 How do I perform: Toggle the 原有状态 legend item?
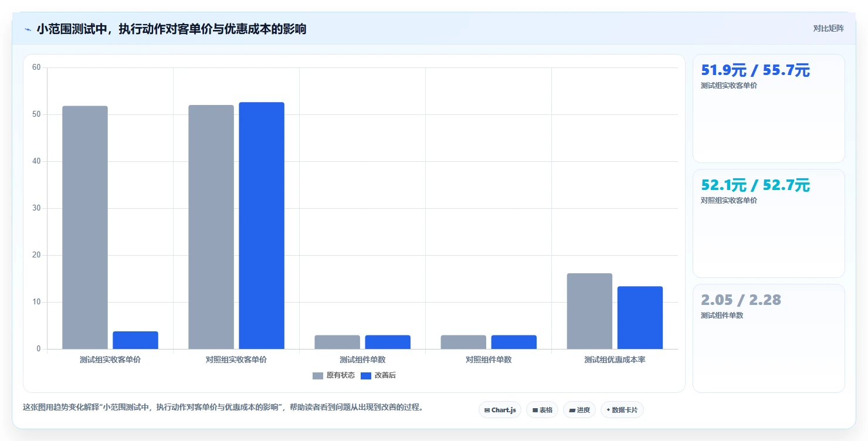coord(333,375)
